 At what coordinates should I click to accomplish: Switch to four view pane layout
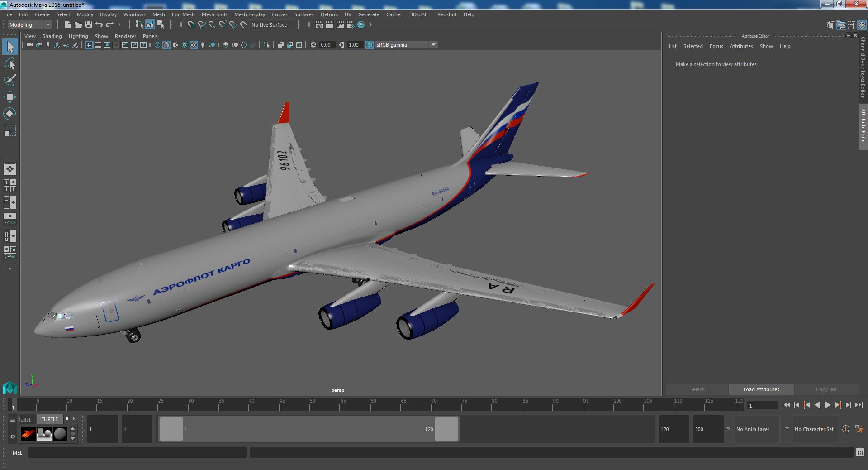pyautogui.click(x=10, y=186)
